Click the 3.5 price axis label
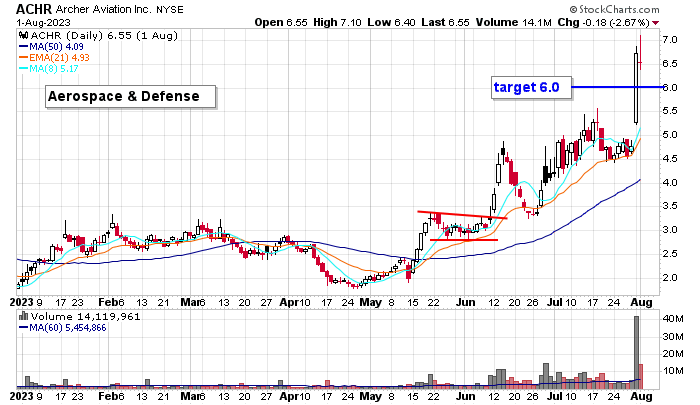Screen dimensions: 700x405 pos(670,206)
